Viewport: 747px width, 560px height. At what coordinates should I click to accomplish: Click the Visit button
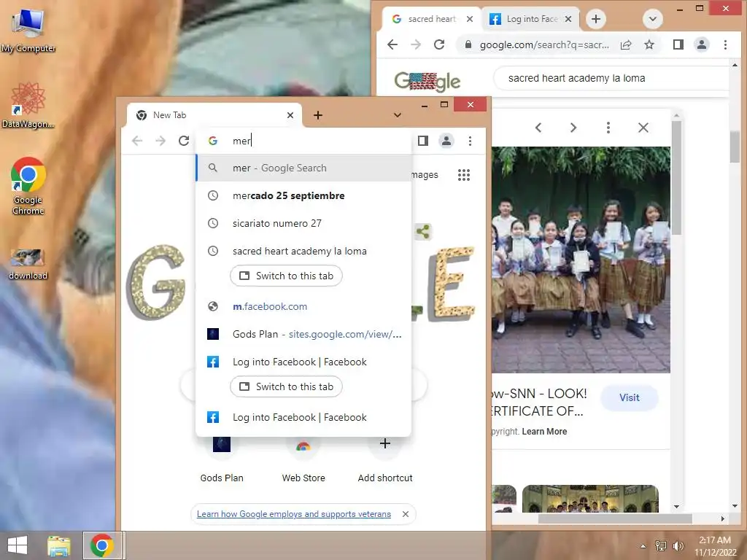tap(630, 397)
